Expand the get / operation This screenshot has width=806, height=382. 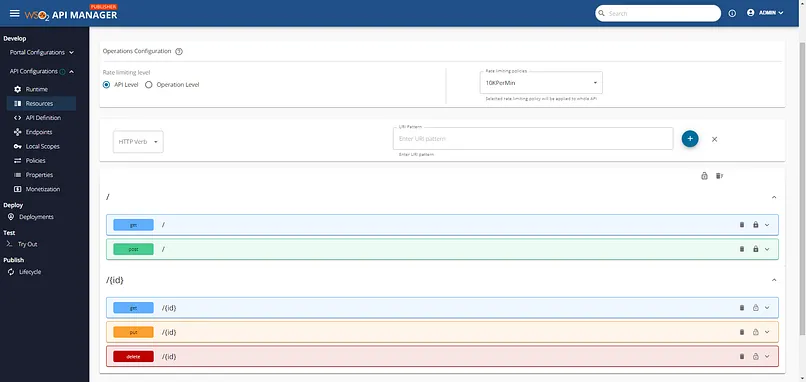767,225
